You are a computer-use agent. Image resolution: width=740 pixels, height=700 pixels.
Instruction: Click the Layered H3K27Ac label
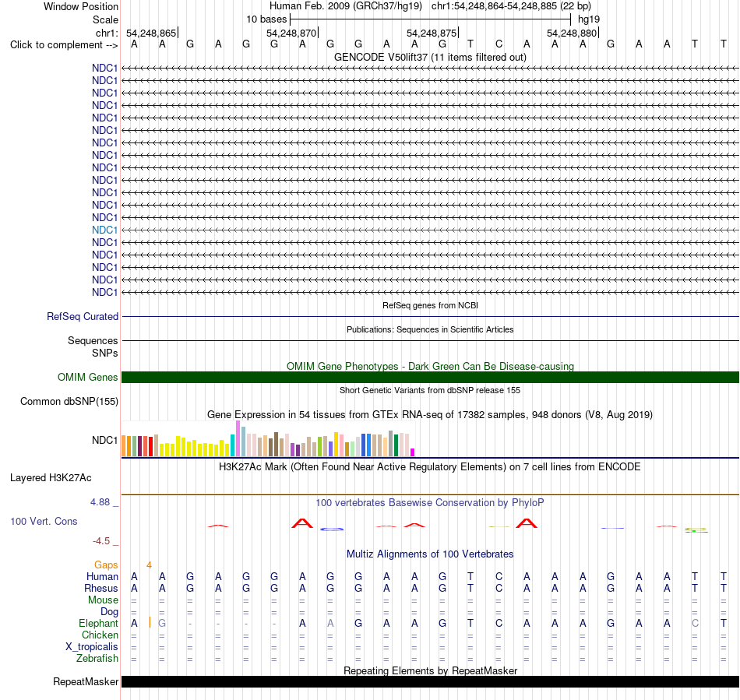[x=51, y=478]
